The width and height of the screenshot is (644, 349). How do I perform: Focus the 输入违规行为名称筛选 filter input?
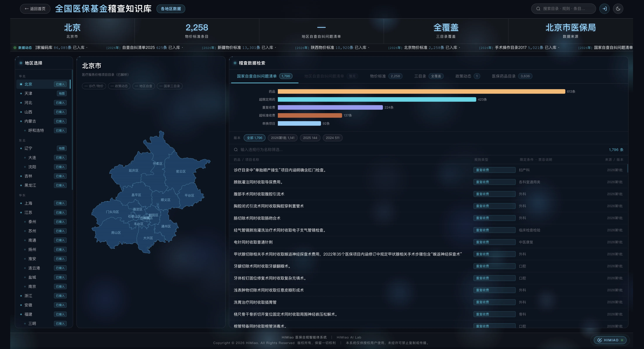[420, 150]
